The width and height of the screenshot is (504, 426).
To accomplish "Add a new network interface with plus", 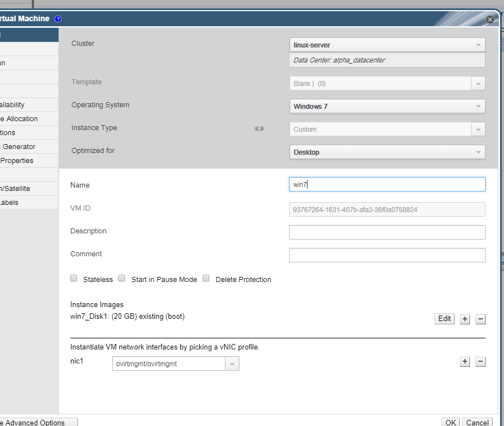I will coord(465,361).
